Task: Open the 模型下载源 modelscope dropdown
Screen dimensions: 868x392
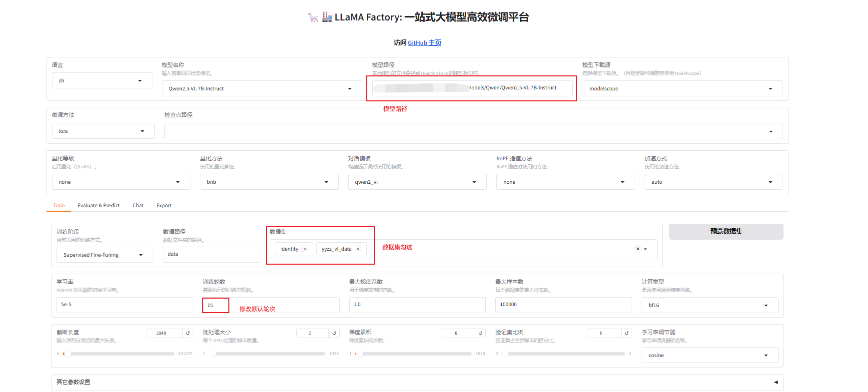Action: coord(683,88)
